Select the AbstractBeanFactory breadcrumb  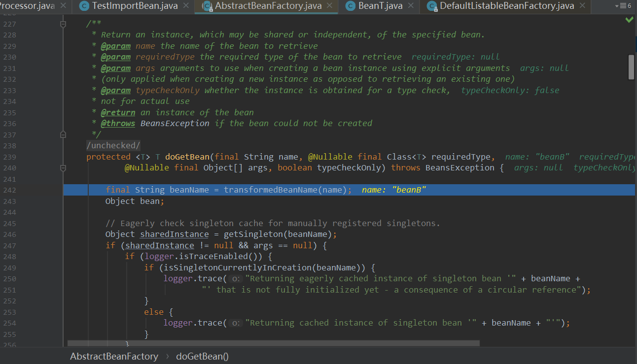pos(114,356)
